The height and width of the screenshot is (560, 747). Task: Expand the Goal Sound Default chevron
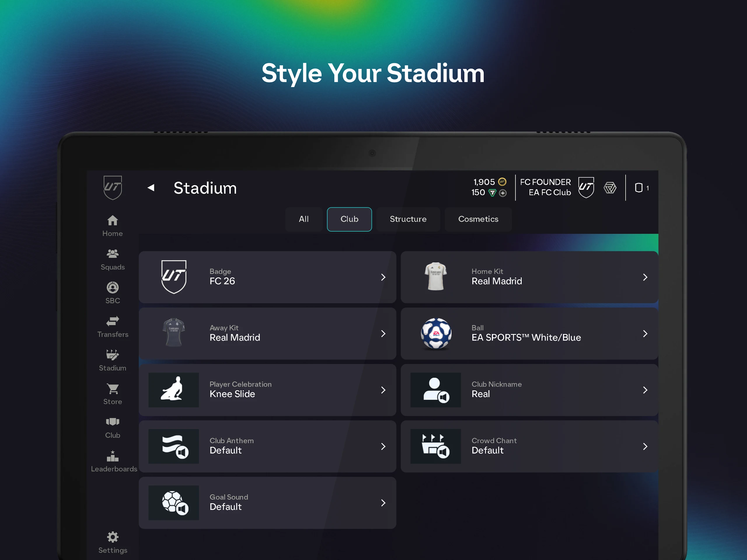(x=383, y=503)
